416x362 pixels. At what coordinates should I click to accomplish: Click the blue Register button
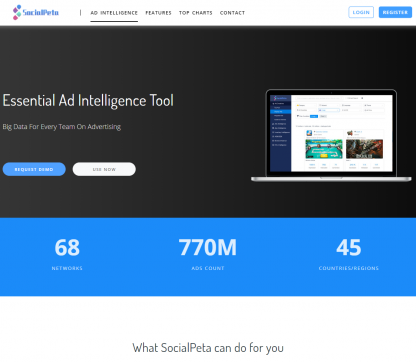pos(395,12)
